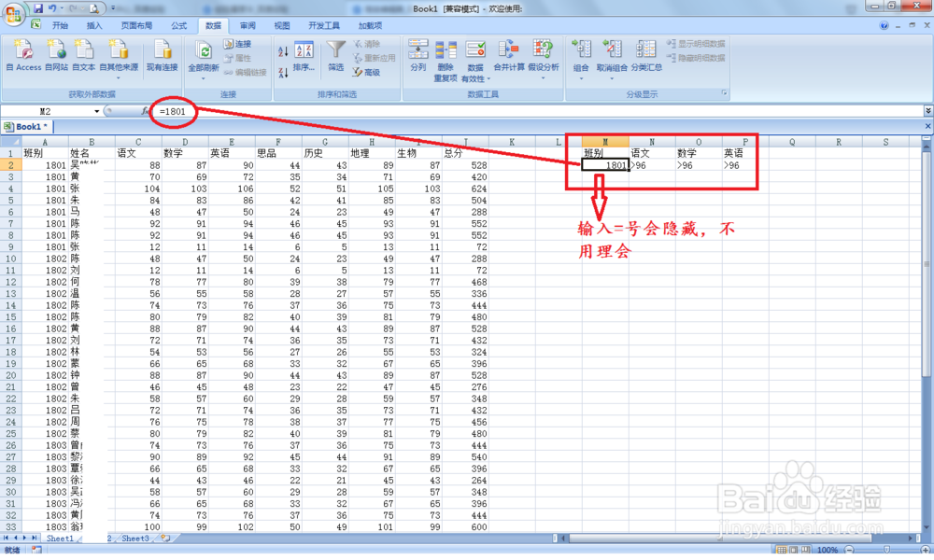934x560 pixels.
Task: Open the 开发工具 ribbon tab
Action: (x=324, y=25)
